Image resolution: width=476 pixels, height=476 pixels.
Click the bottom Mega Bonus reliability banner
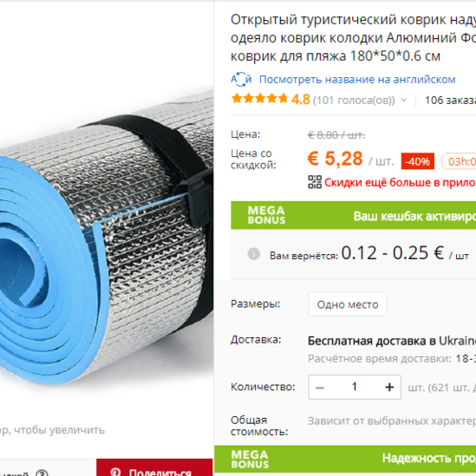tap(345, 459)
